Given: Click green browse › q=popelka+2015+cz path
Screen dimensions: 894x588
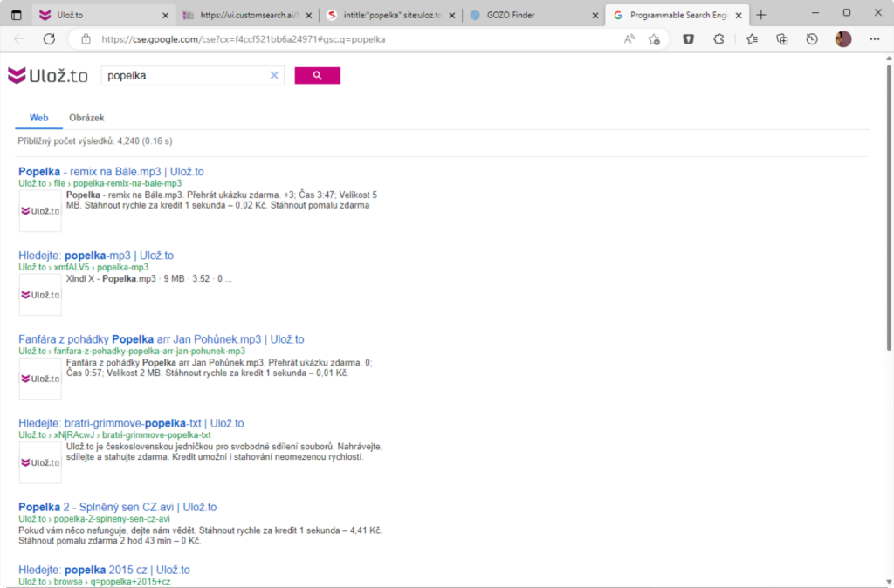Looking at the screenshot, I should 94,581.
